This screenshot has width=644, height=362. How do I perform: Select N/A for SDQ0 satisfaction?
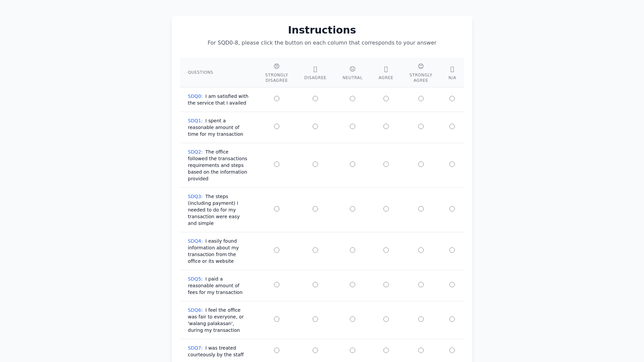pos(452,99)
